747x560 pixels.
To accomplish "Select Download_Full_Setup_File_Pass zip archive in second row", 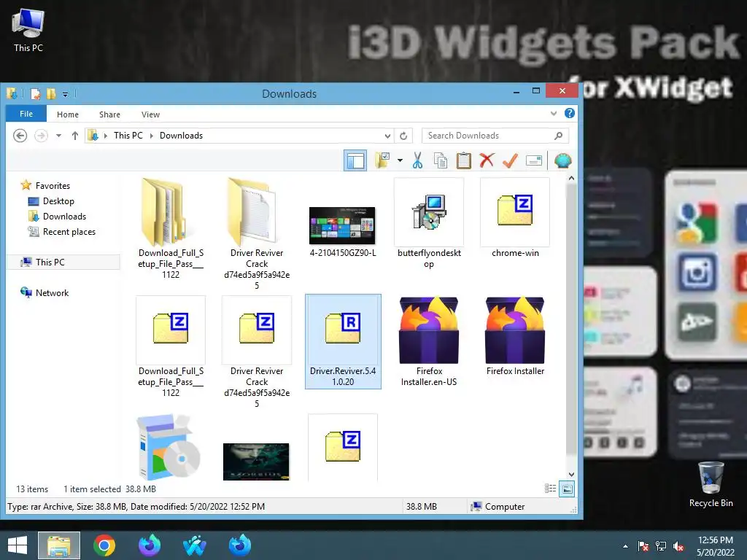I will click(171, 346).
